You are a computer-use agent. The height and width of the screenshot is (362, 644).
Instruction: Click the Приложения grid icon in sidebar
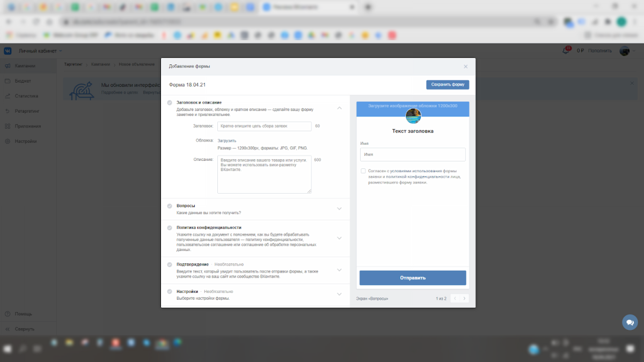(8, 127)
